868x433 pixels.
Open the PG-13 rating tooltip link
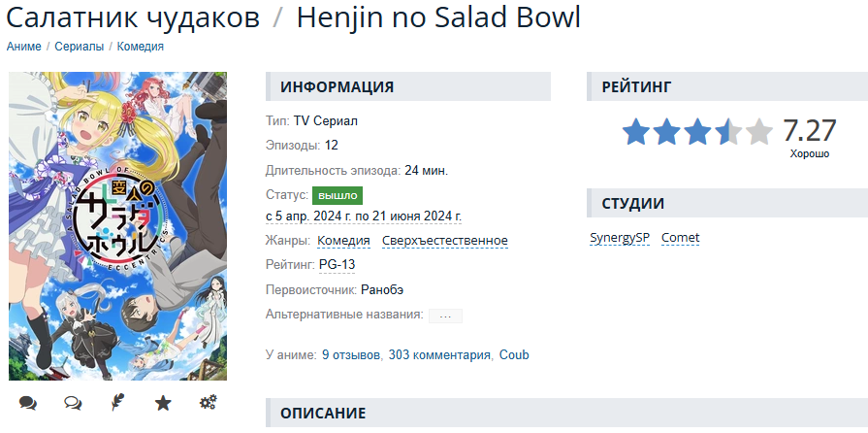point(338,265)
